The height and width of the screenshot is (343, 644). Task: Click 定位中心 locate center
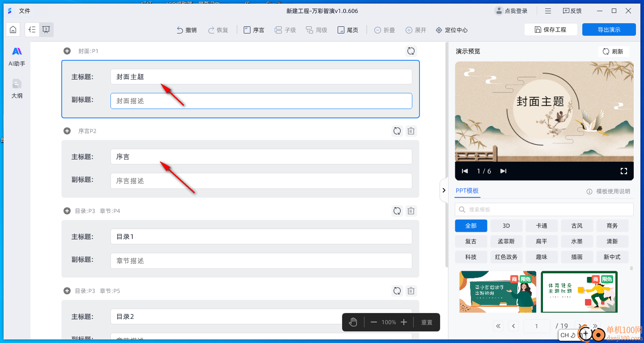coord(452,30)
